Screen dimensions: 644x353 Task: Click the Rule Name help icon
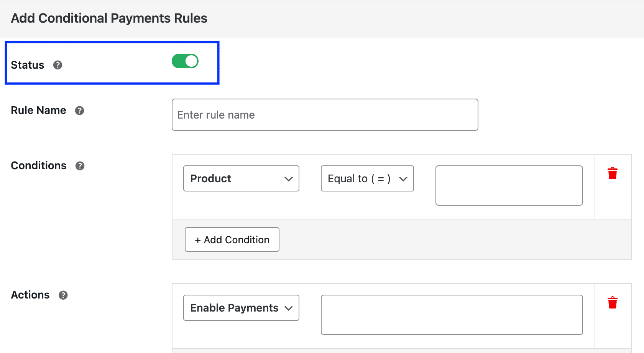coord(79,111)
